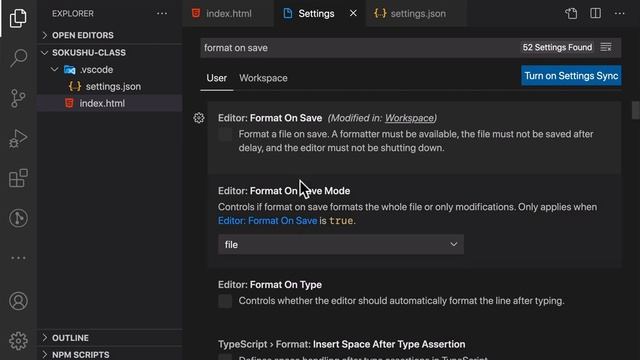Expand the NPM Scripts section
The image size is (640, 360).
click(109, 354)
